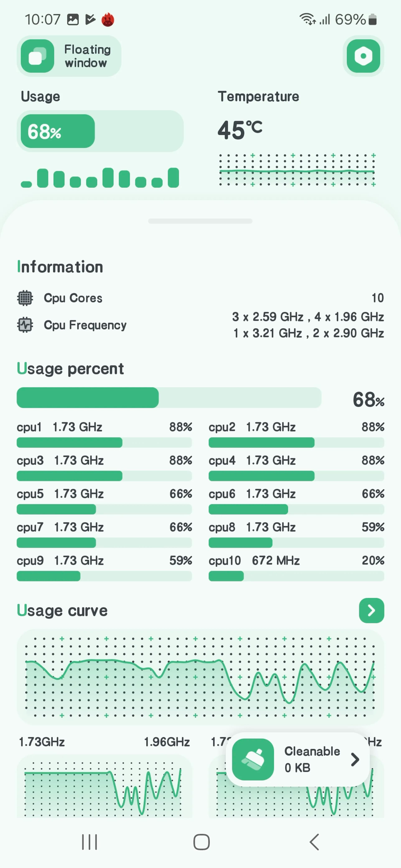Expand Usage curve details via the chevron button
Image resolution: width=401 pixels, height=868 pixels.
371,611
